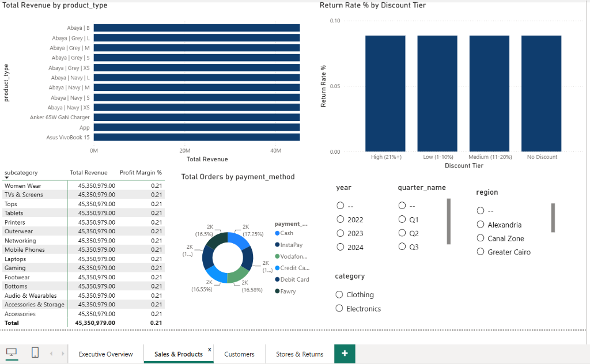Sort table by subcategory column header

coord(21,173)
